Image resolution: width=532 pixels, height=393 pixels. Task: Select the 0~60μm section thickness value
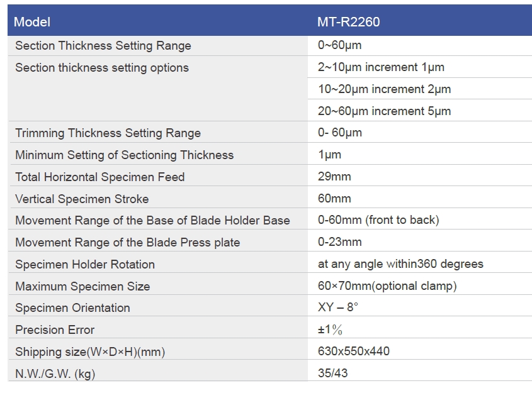(x=339, y=45)
